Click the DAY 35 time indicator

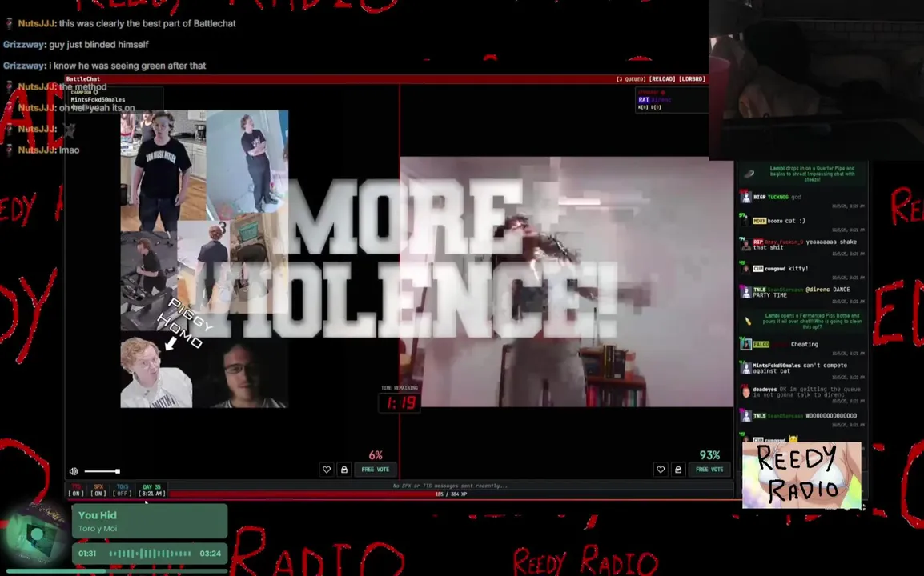(x=151, y=490)
